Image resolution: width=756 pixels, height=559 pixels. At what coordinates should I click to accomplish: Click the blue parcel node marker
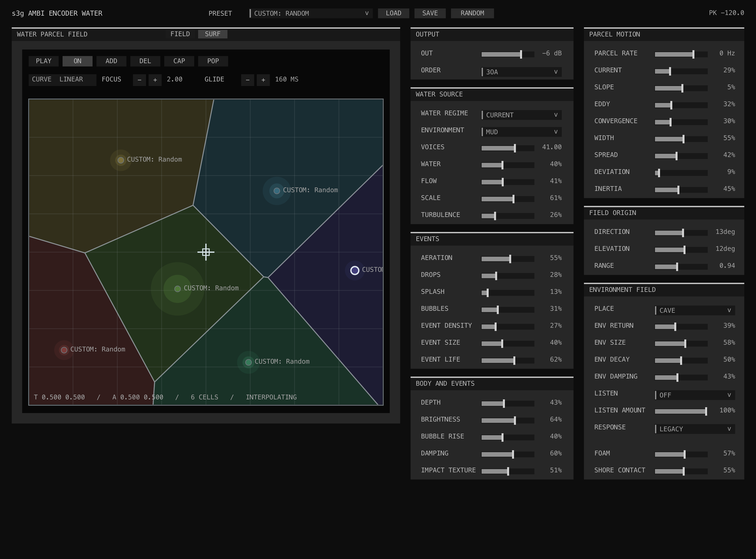pyautogui.click(x=277, y=191)
